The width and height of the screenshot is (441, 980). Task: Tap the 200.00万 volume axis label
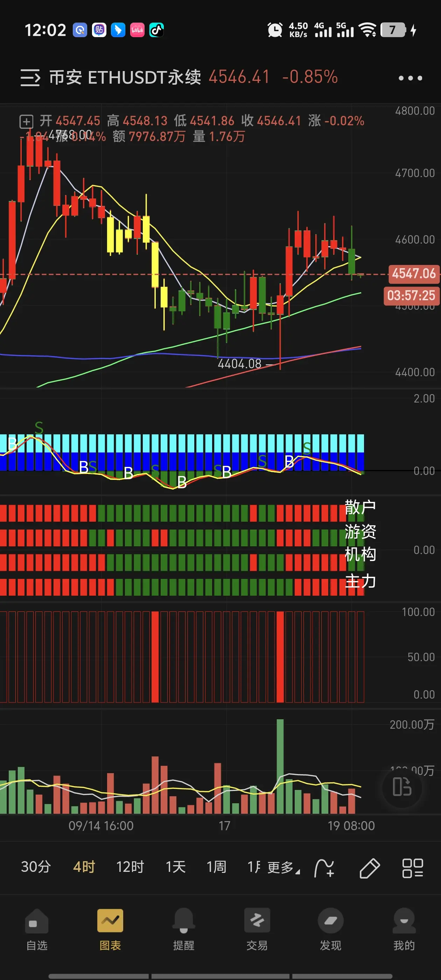[x=412, y=724]
